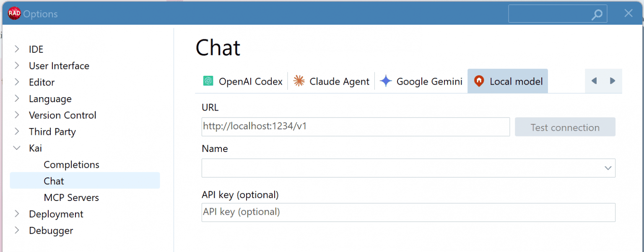Switch to the Claude Agent tab
The height and width of the screenshot is (252, 644).
point(331,81)
